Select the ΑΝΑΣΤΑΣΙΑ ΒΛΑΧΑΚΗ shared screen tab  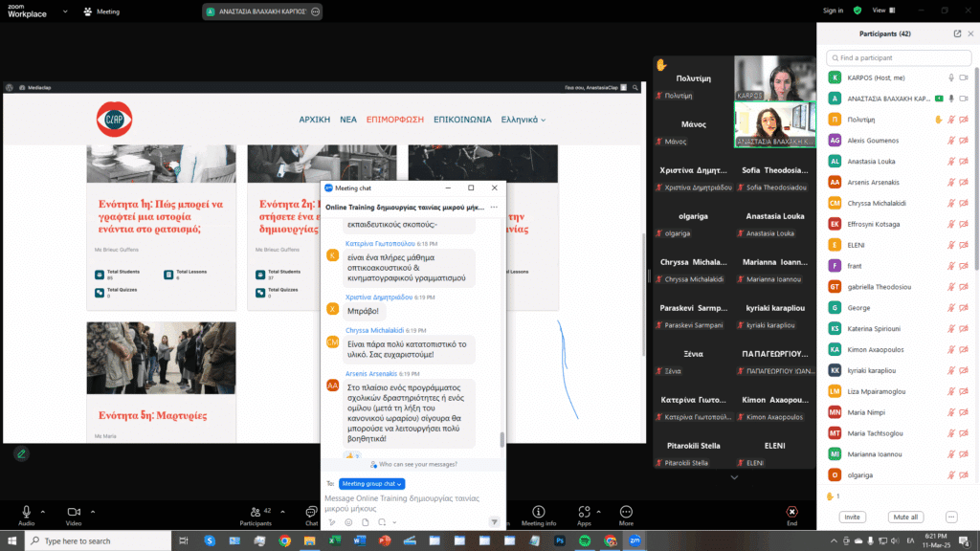pyautogui.click(x=262, y=11)
